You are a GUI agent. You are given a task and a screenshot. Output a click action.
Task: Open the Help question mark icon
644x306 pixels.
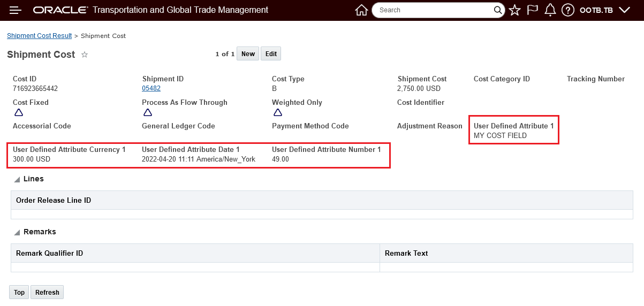coord(568,10)
